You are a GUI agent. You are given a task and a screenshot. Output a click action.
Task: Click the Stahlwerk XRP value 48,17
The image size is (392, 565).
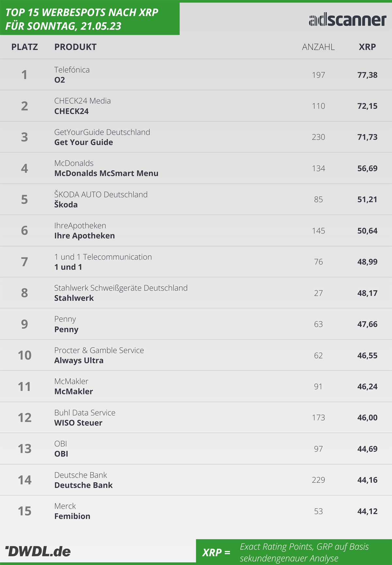(367, 293)
